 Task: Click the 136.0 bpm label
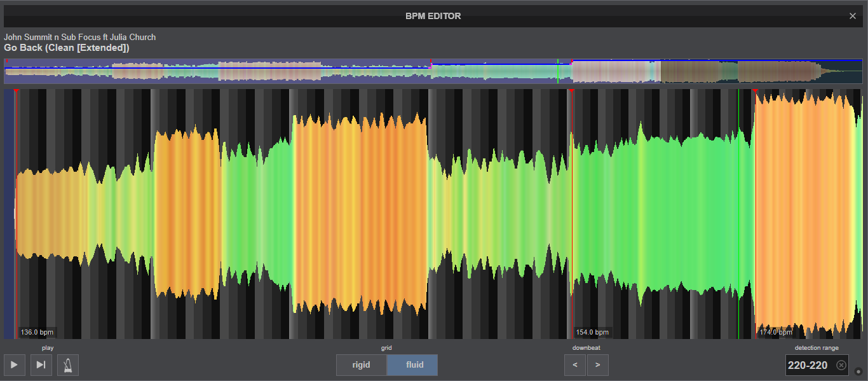click(x=37, y=332)
